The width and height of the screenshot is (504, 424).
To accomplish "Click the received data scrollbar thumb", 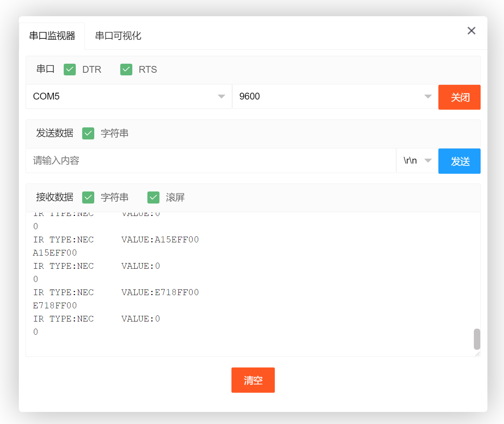I will (477, 339).
